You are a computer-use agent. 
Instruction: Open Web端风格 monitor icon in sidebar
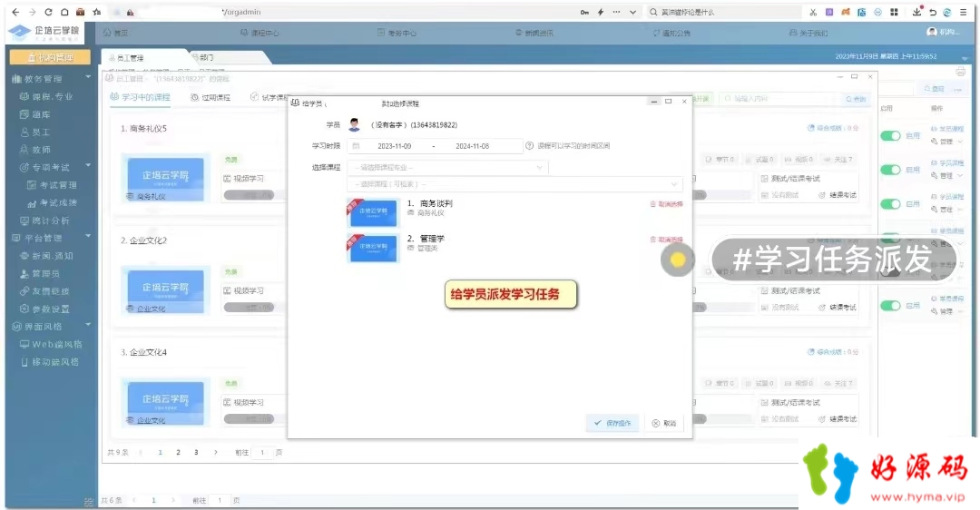pos(24,344)
